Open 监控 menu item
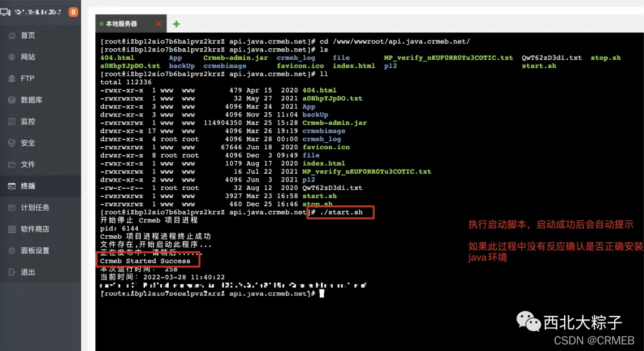 click(41, 121)
